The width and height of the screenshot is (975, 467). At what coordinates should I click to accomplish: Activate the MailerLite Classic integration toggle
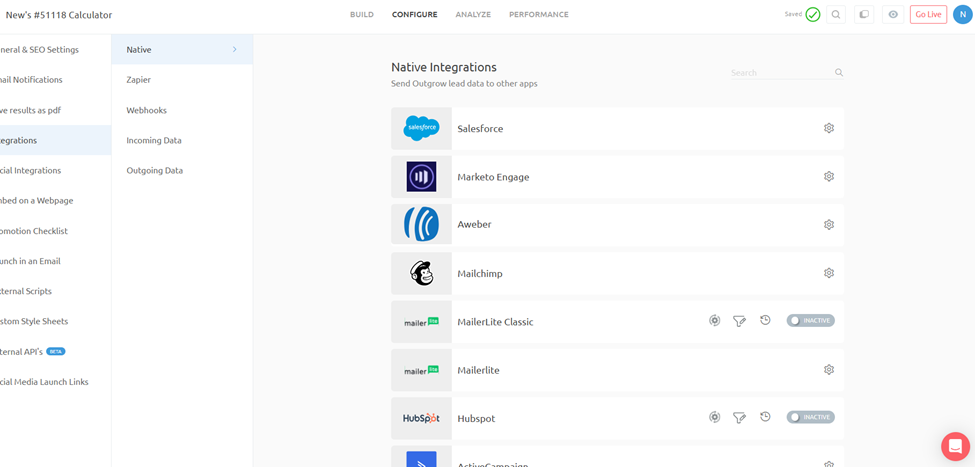(810, 321)
